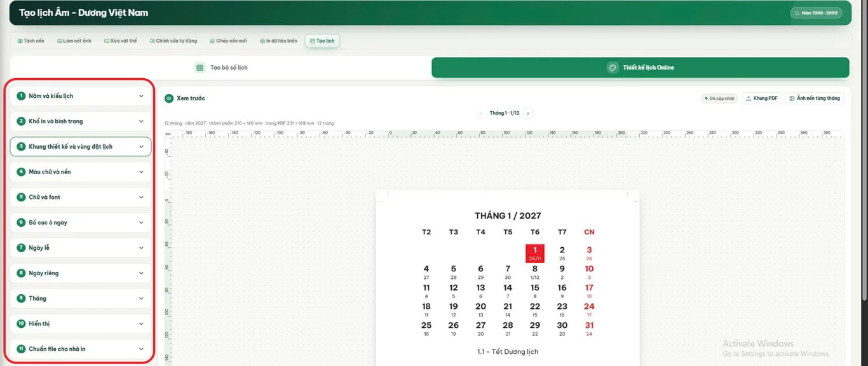Click the grid icon beside Tạo bộ số lịch
The width and height of the screenshot is (868, 366).
200,67
